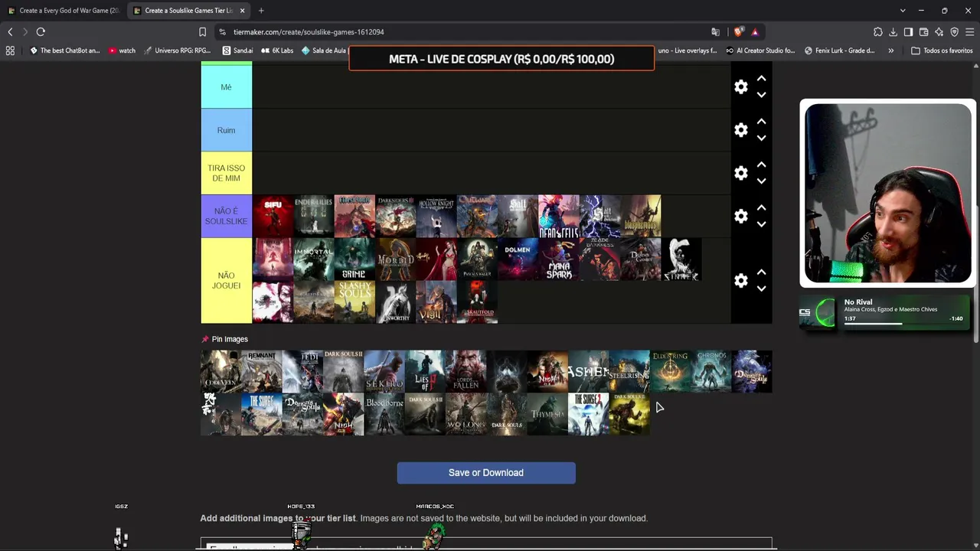This screenshot has width=980, height=551.
Task: Open the browser extensions puzzle icon
Action: pos(877,32)
